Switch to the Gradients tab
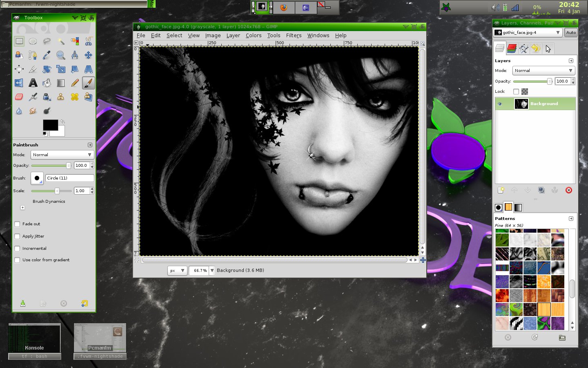This screenshot has width=588, height=368. click(518, 207)
